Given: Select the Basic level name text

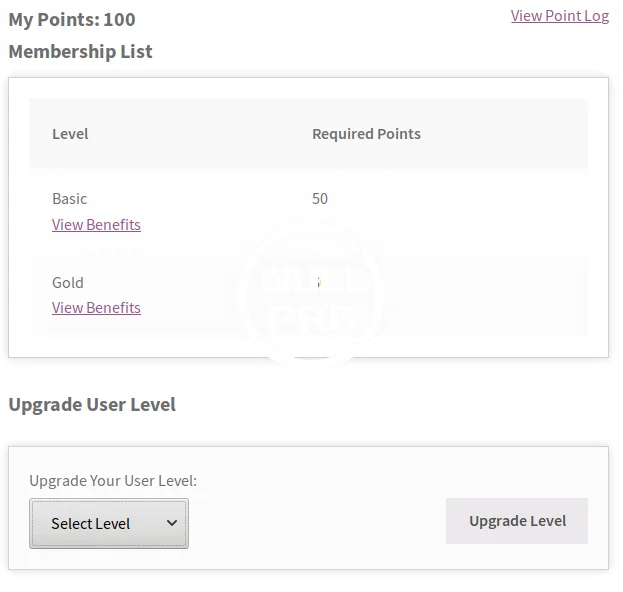Looking at the screenshot, I should tap(70, 198).
